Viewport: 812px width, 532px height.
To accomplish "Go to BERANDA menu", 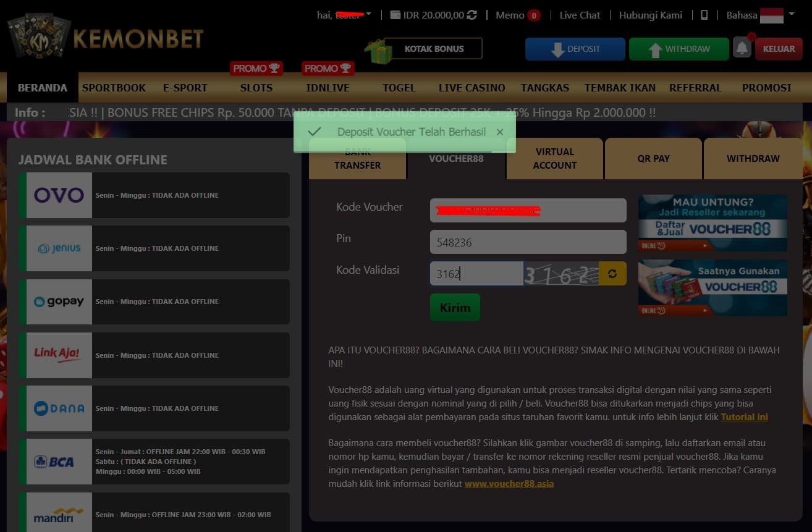I will pos(43,88).
